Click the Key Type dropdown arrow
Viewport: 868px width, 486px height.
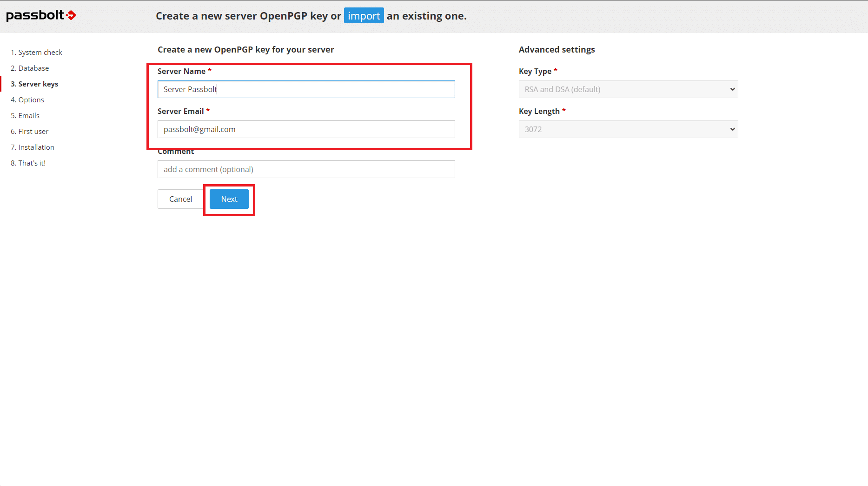coord(732,89)
